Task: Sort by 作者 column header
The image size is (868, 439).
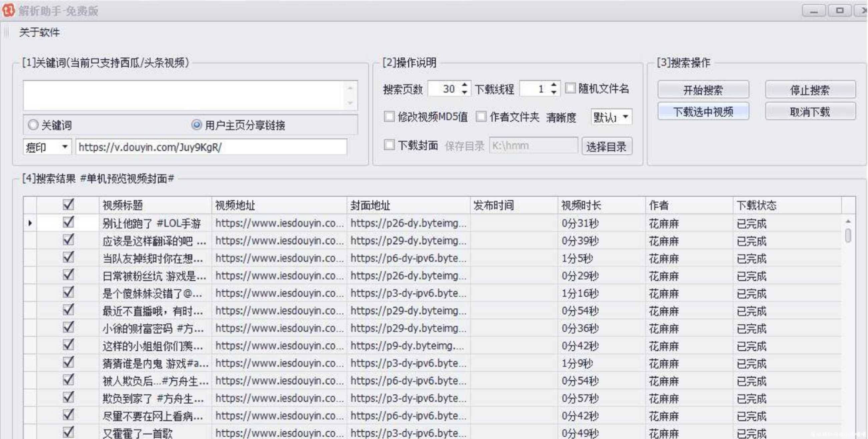Action: pos(690,205)
